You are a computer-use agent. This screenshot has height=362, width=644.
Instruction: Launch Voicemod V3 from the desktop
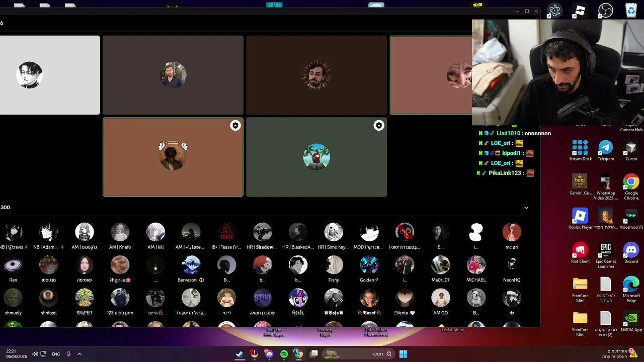click(x=631, y=219)
